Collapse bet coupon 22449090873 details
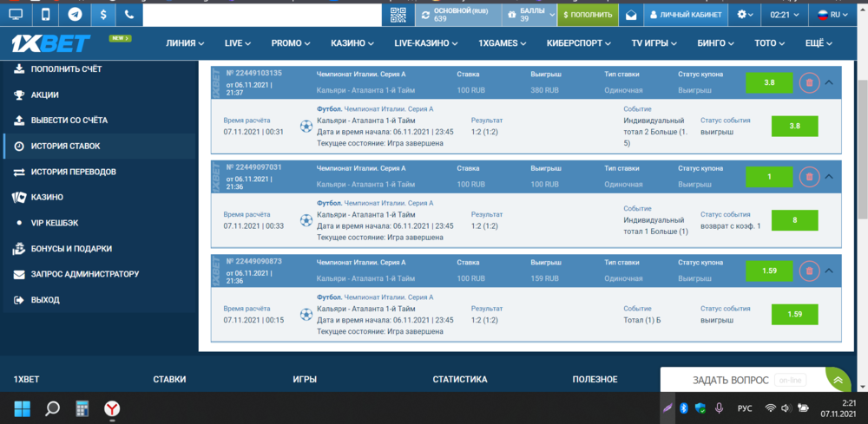The height and width of the screenshot is (424, 868). click(829, 271)
